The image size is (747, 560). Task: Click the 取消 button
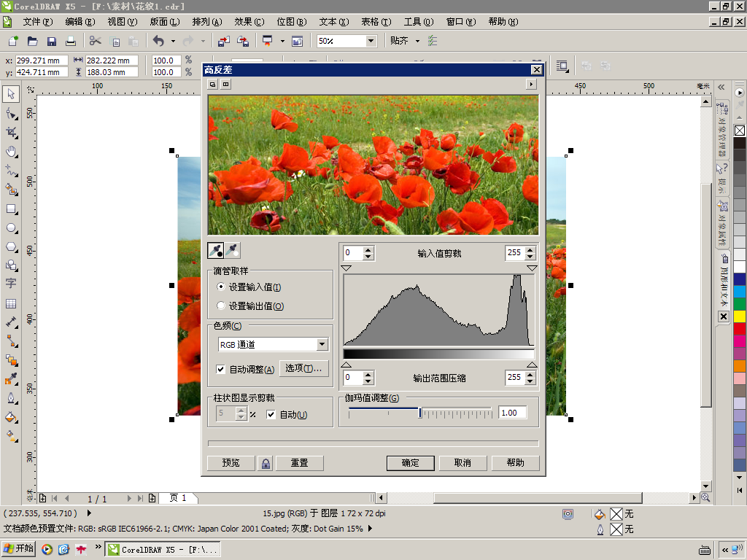462,463
